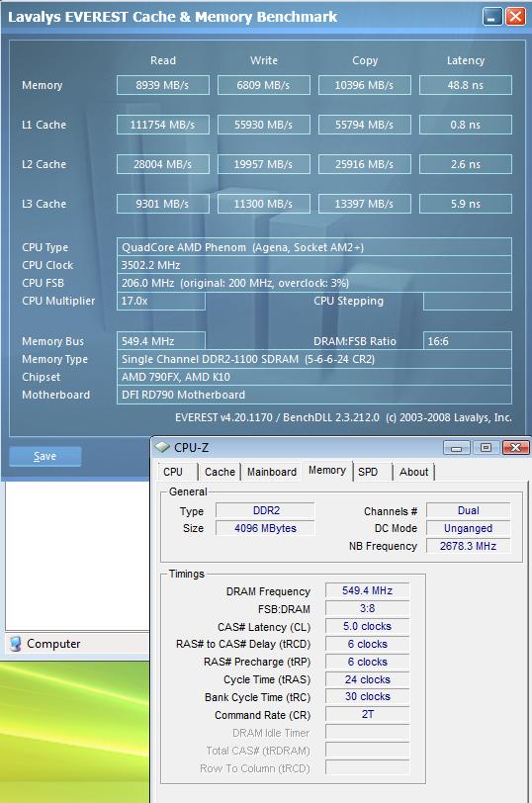The height and width of the screenshot is (803, 532).
Task: Click the L3 Cache Copy 13397 MB/s field
Action: (x=365, y=204)
